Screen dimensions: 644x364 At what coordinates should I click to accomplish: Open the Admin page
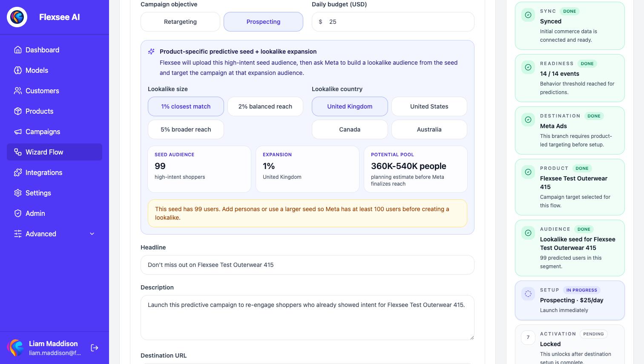[x=55, y=213]
